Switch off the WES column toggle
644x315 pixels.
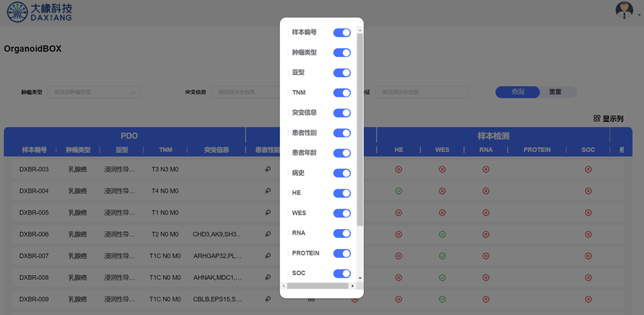(x=342, y=213)
